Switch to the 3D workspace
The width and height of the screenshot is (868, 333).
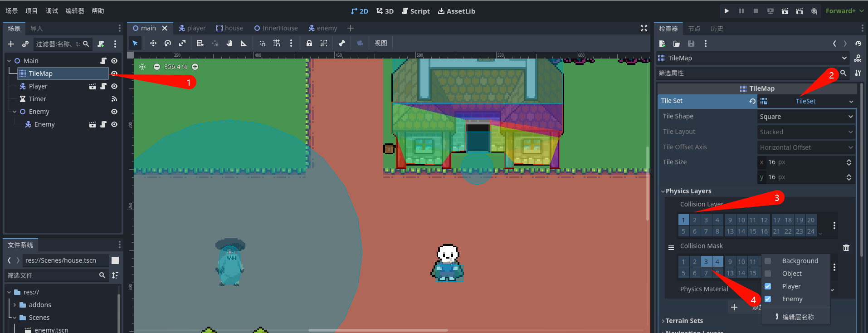pos(385,11)
